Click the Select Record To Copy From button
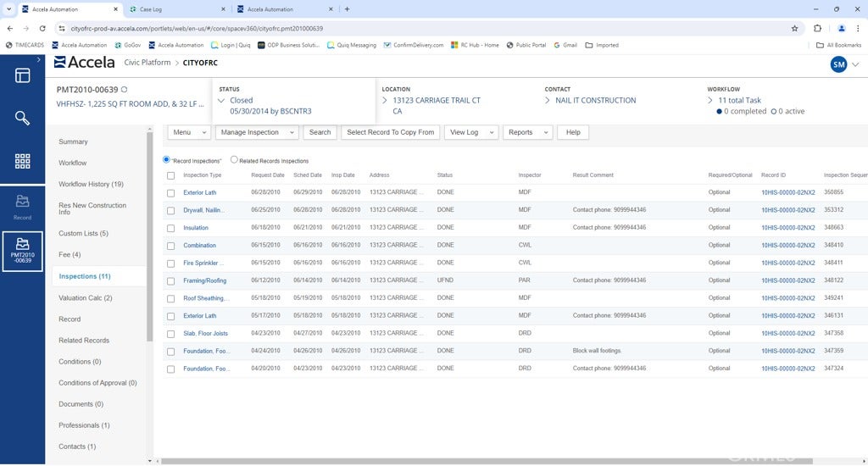This screenshot has width=868, height=466. [390, 132]
